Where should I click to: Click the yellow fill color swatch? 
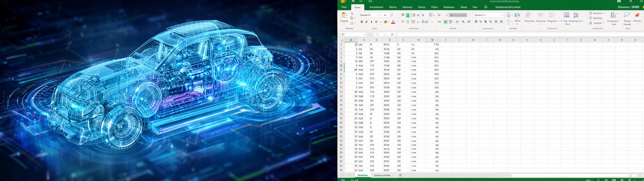coord(386,22)
